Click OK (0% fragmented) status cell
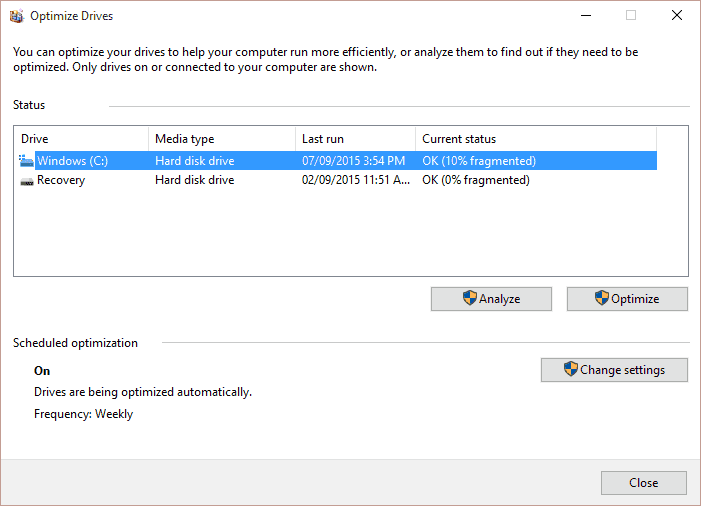 [x=476, y=180]
